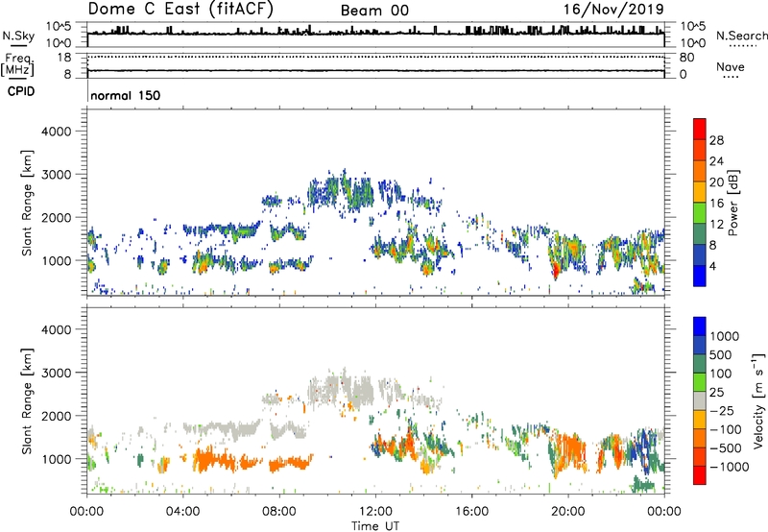Click the 'Power [dB]' colorbar label
This screenshot has width=768, height=532.
[x=732, y=203]
